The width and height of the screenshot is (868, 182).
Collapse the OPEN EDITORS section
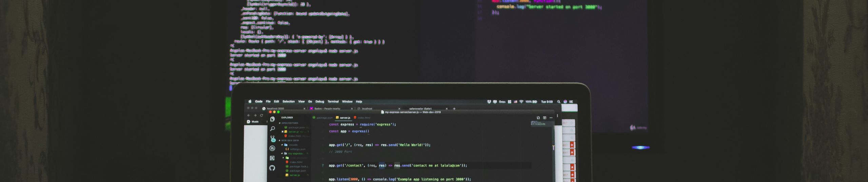tap(280, 123)
